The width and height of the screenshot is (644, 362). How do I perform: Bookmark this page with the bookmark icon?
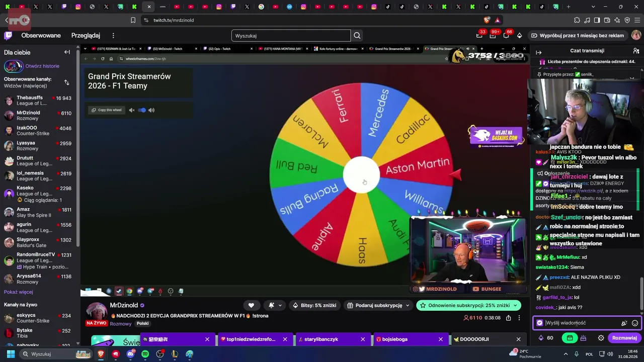tap(133, 20)
